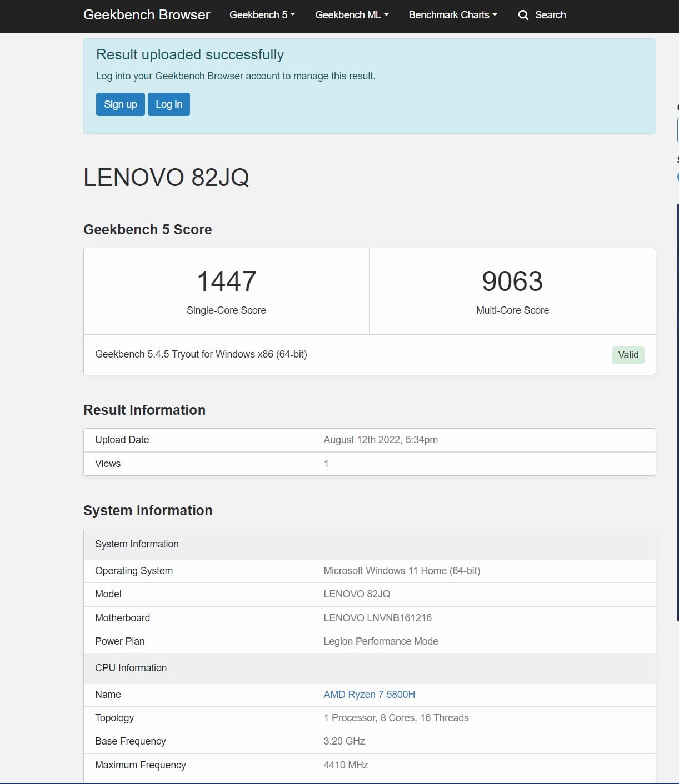679x784 pixels.
Task: Click the Search link in navbar
Action: (x=550, y=15)
